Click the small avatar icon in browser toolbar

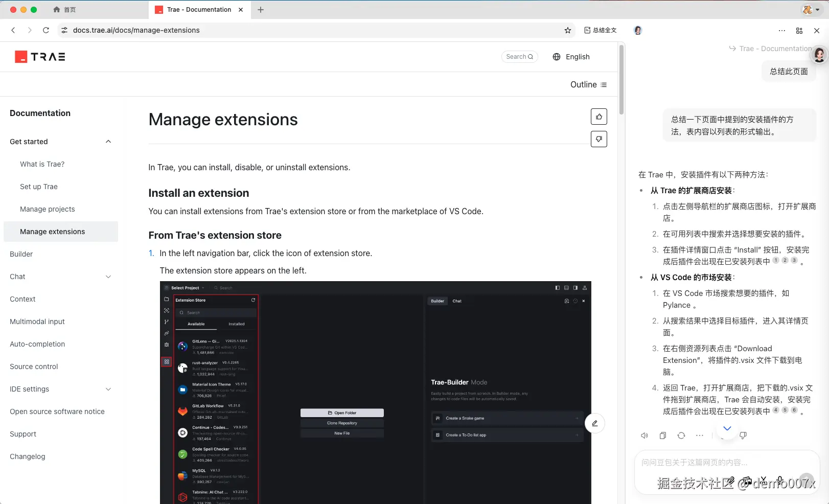coord(638,30)
